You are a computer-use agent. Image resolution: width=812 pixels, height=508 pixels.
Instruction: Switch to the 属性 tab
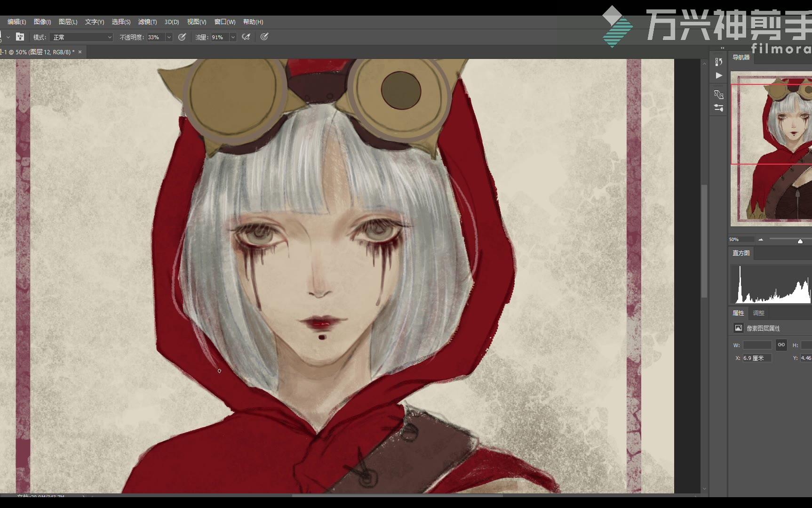[x=738, y=313]
